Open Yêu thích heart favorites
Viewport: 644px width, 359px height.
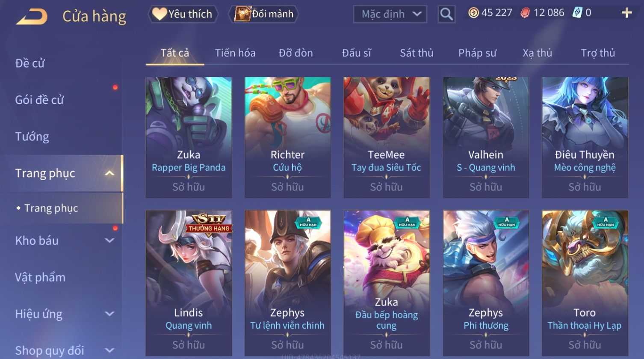[183, 14]
